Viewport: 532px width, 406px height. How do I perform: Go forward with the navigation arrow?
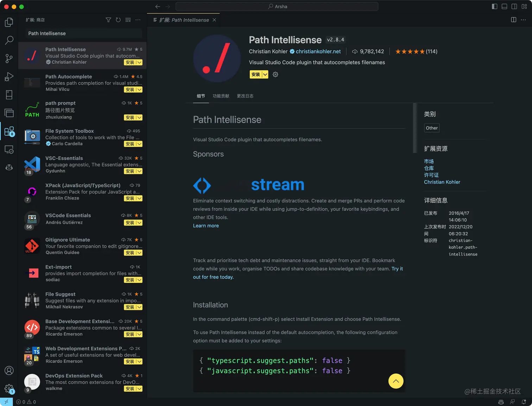pyautogui.click(x=167, y=6)
